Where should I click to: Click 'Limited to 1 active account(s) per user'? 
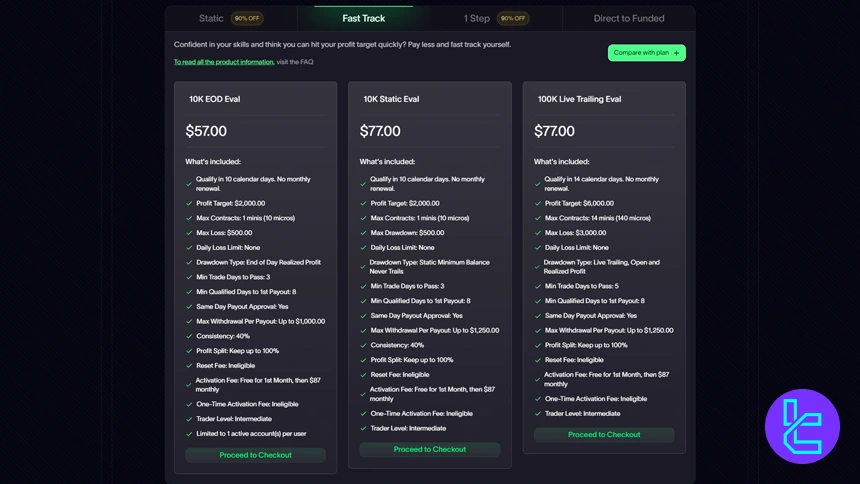251,434
